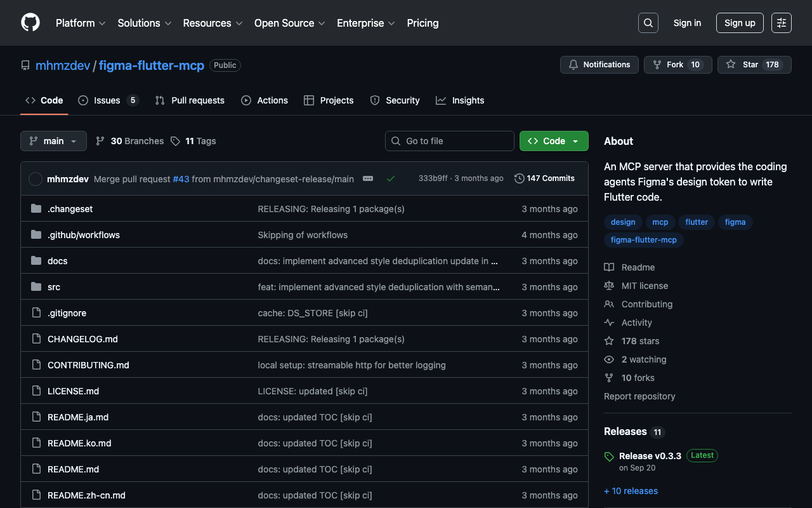This screenshot has width=812, height=508.
Task: Switch to the Issues tab
Action: pos(107,100)
